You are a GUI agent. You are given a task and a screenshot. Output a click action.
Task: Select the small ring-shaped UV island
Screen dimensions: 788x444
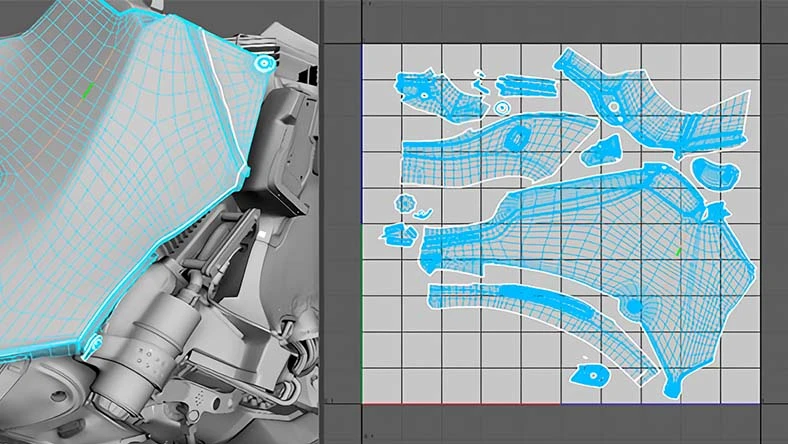(x=502, y=108)
